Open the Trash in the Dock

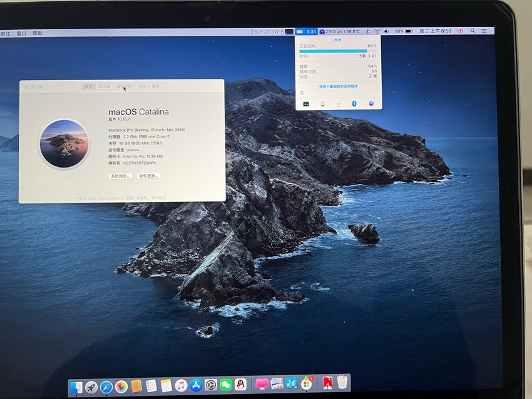pyautogui.click(x=342, y=381)
